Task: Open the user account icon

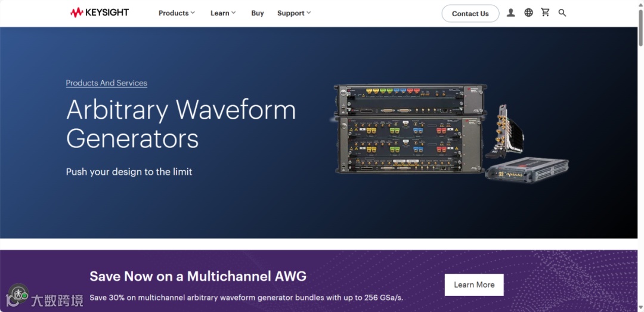Action: 510,13
